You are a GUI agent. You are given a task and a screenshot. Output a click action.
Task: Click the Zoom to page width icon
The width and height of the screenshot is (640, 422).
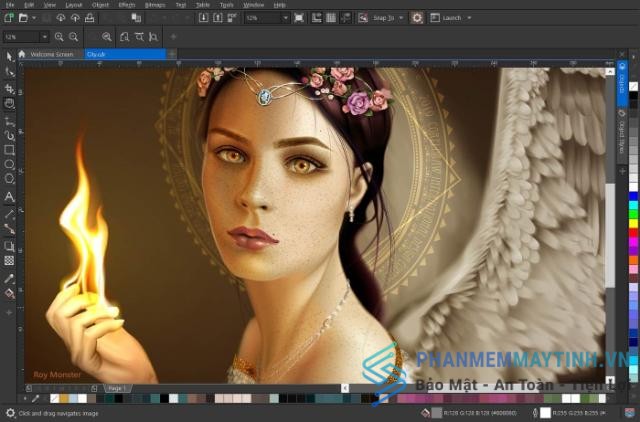tap(139, 37)
